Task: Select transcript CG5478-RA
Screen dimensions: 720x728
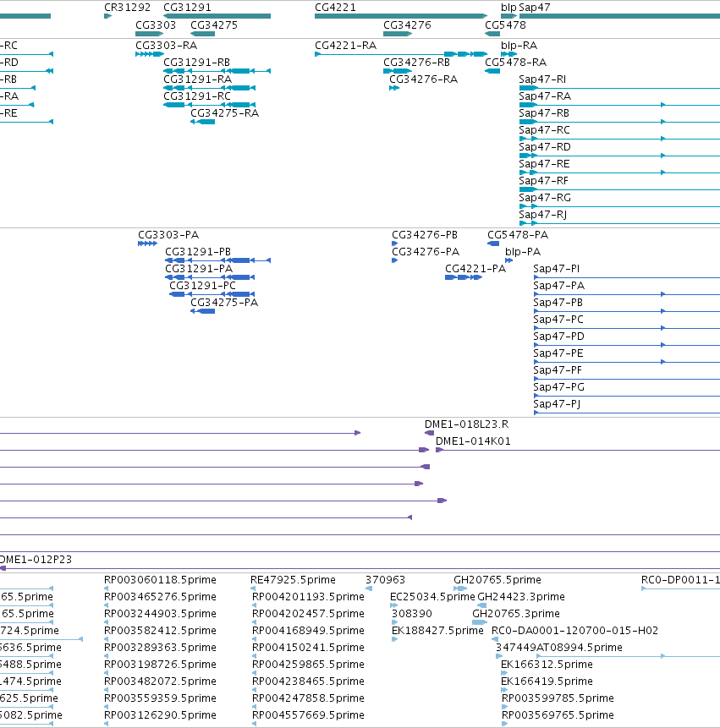Action: point(515,63)
